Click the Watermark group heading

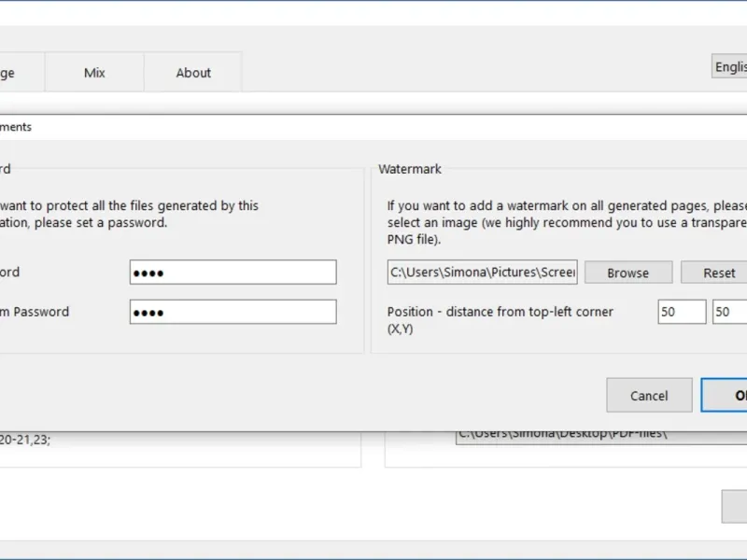click(x=410, y=170)
